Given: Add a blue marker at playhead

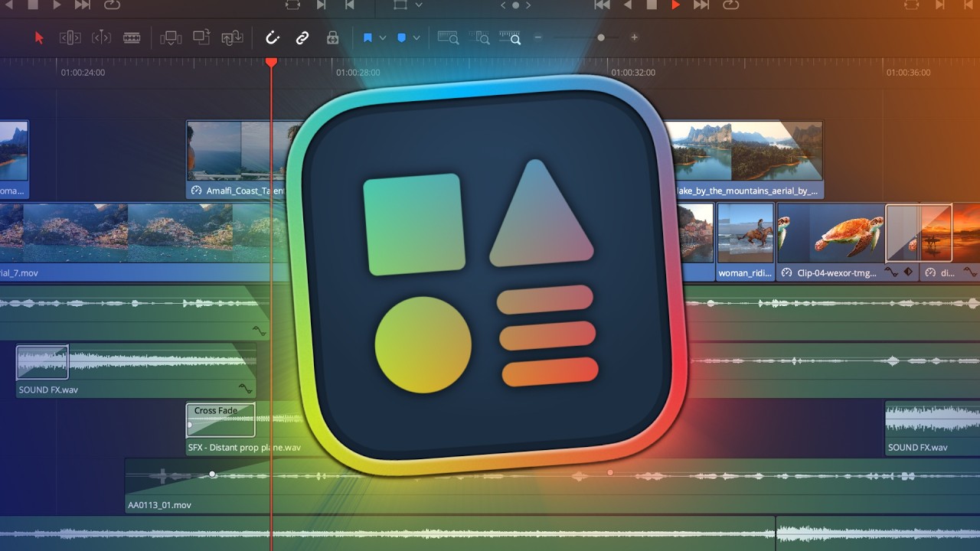Looking at the screenshot, I should 401,37.
